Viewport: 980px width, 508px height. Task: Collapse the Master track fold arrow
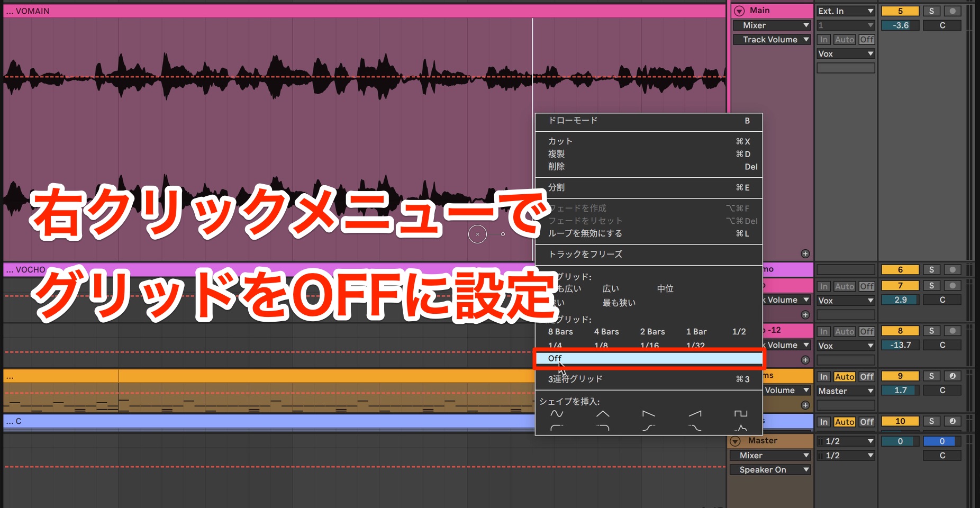(736, 441)
